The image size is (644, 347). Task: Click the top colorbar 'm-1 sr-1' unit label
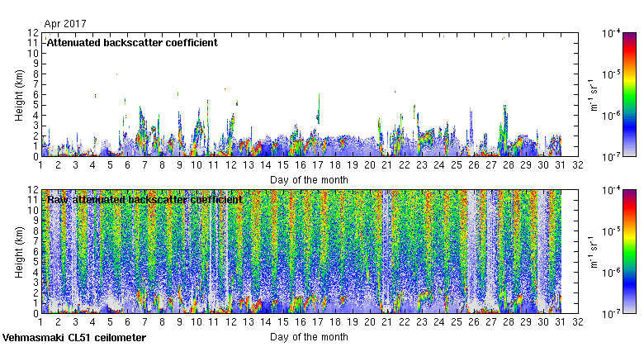[594, 94]
